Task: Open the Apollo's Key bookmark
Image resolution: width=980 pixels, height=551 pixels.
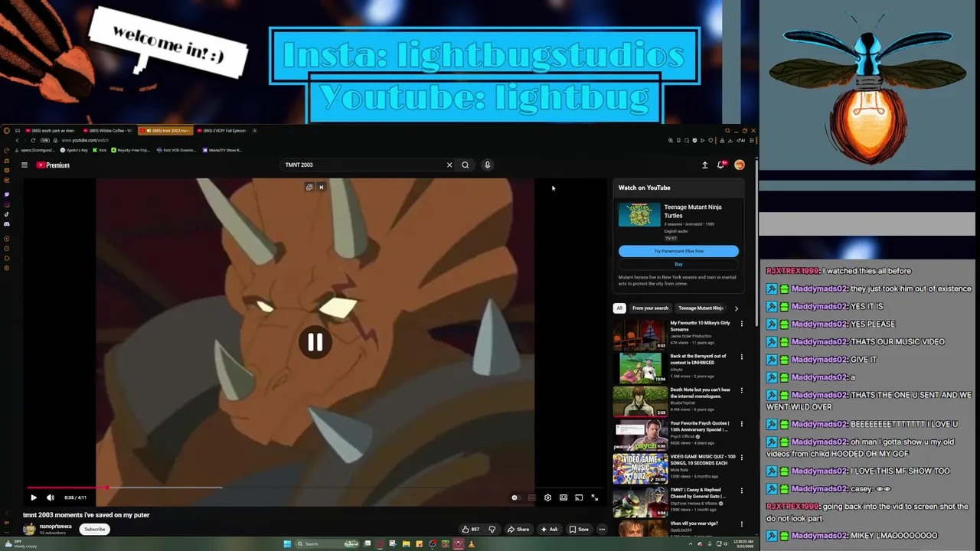Action: [75, 150]
